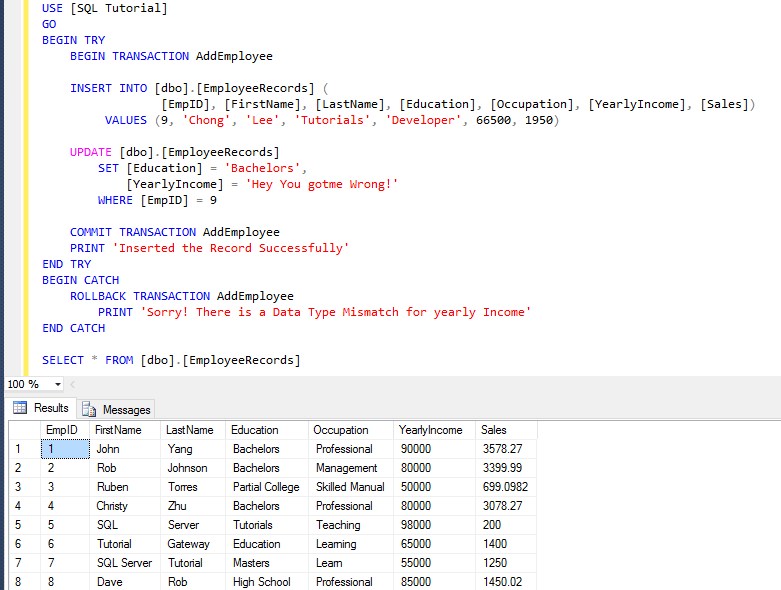
Task: Click the horizontal scroll left arrow
Action: [x=73, y=385]
